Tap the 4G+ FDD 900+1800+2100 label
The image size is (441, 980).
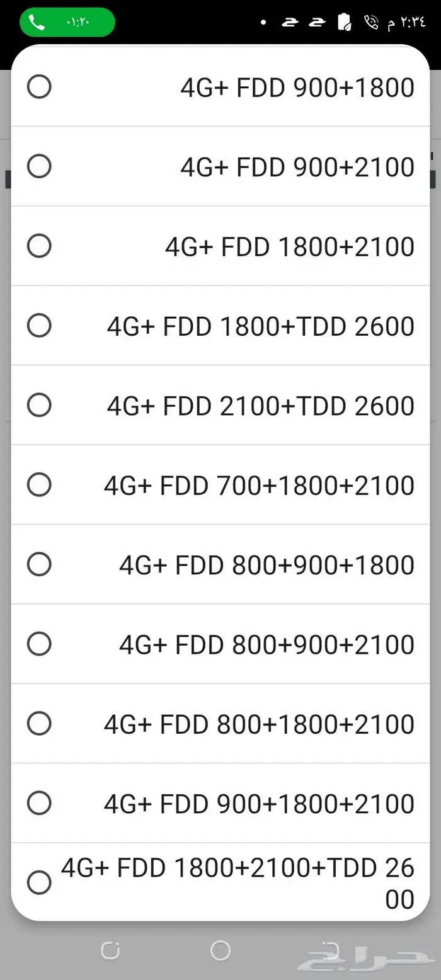point(259,804)
